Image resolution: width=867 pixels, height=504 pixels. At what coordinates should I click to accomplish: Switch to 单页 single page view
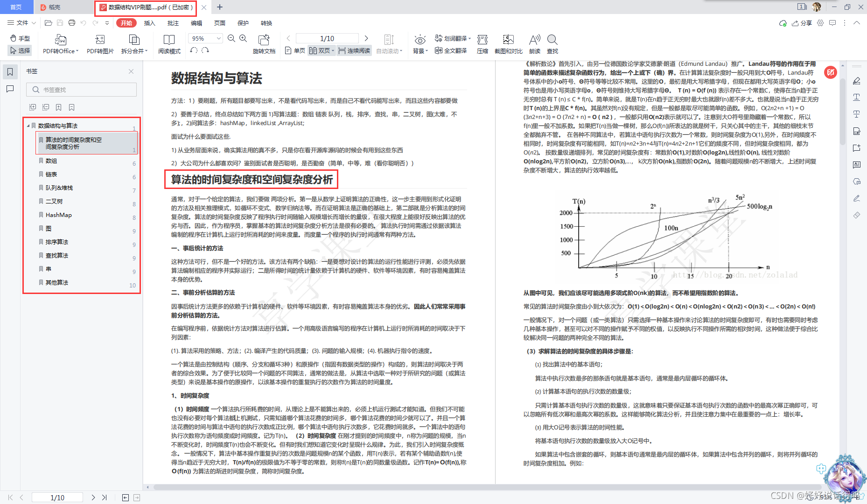click(295, 50)
